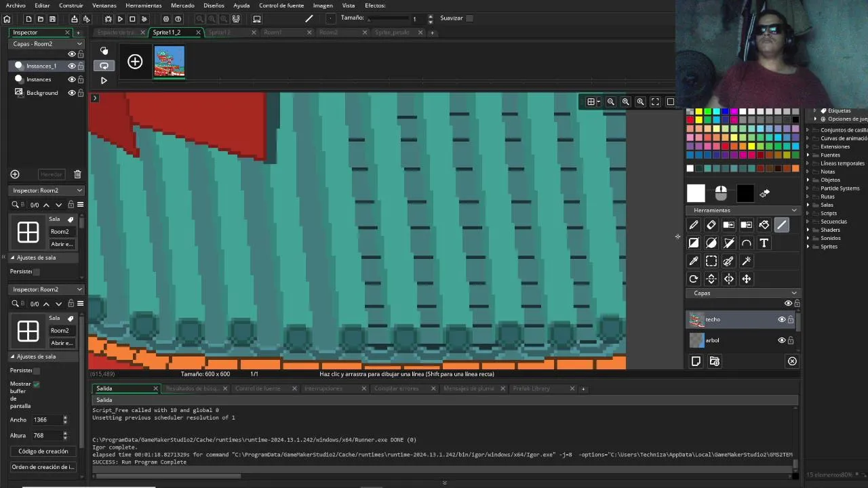Select the Arc curve tool
Screen dimensions: 868x488
[x=747, y=243]
